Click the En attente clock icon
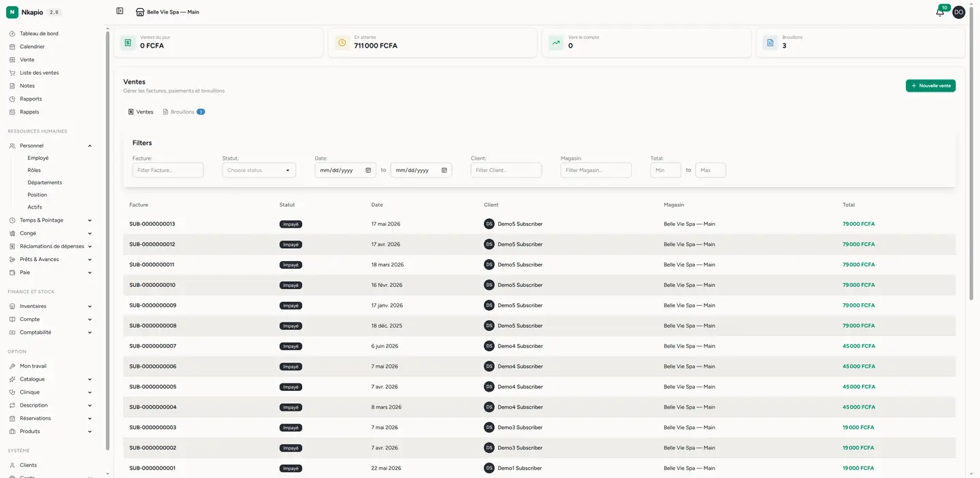This screenshot has width=980, height=478. (342, 43)
